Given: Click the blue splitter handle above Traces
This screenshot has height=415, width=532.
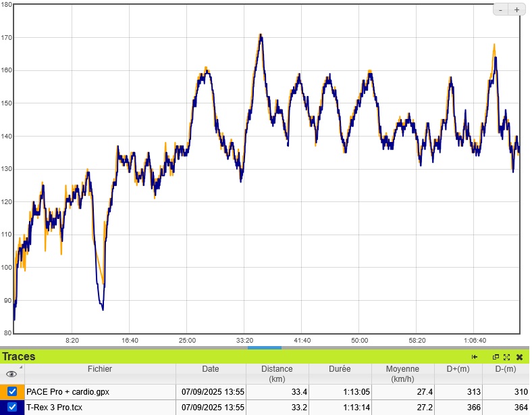Looking at the screenshot, I should 265,347.
